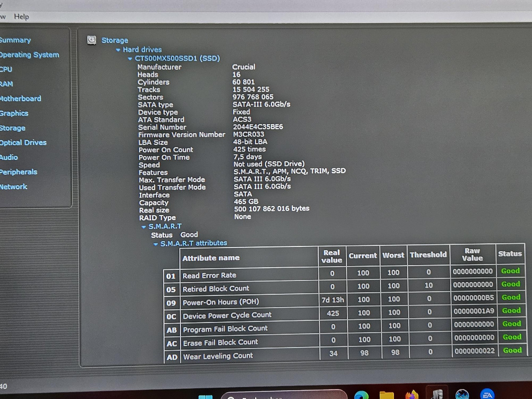Click the Current column header
This screenshot has height=399, width=532.
pos(363,256)
